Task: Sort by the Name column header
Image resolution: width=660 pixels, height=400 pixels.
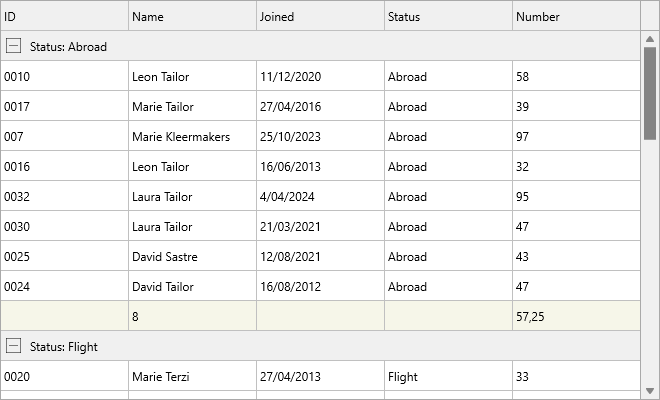Action: click(192, 16)
